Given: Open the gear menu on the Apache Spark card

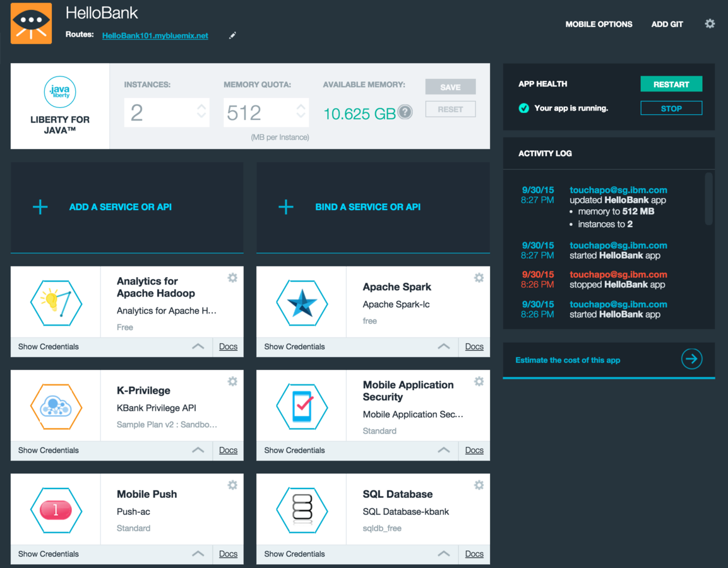Looking at the screenshot, I should tap(479, 278).
